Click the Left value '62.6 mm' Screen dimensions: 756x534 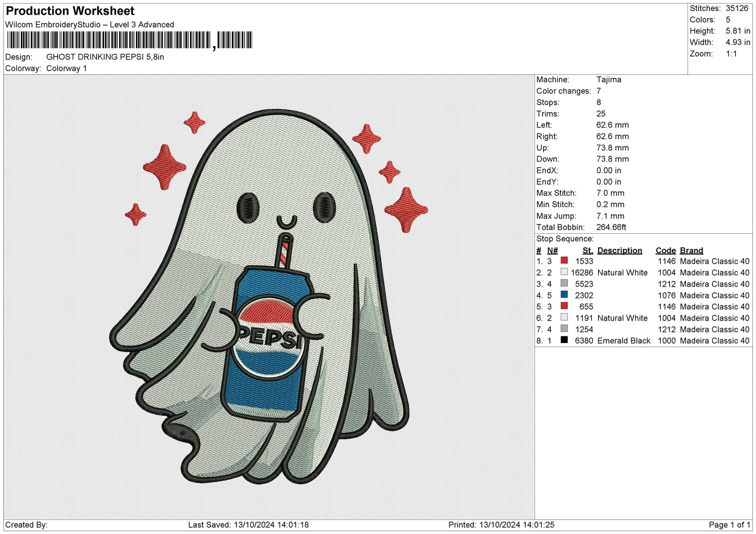coord(613,125)
